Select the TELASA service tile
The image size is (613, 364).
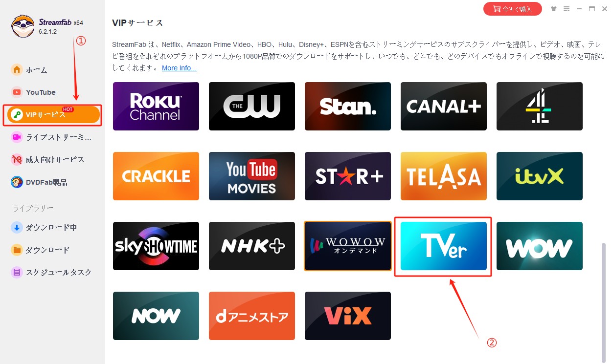pyautogui.click(x=444, y=176)
